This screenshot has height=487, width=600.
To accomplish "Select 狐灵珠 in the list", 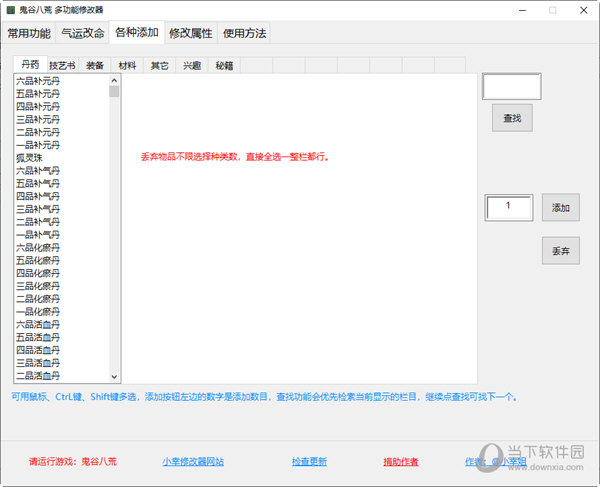I will 29,158.
